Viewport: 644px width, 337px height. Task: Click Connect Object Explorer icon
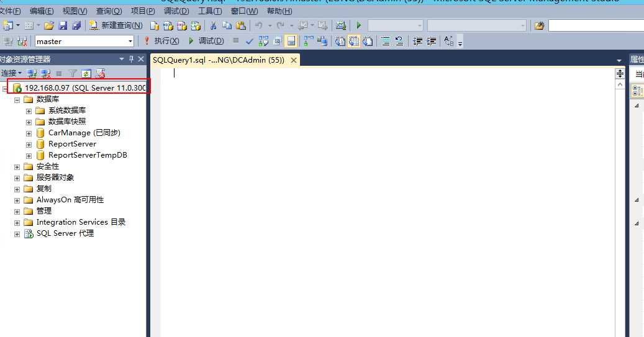(x=32, y=73)
